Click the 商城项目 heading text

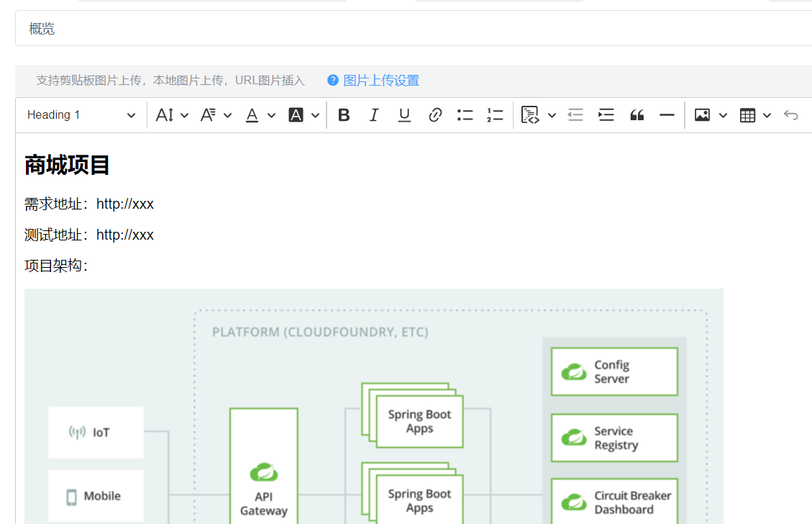tap(67, 165)
